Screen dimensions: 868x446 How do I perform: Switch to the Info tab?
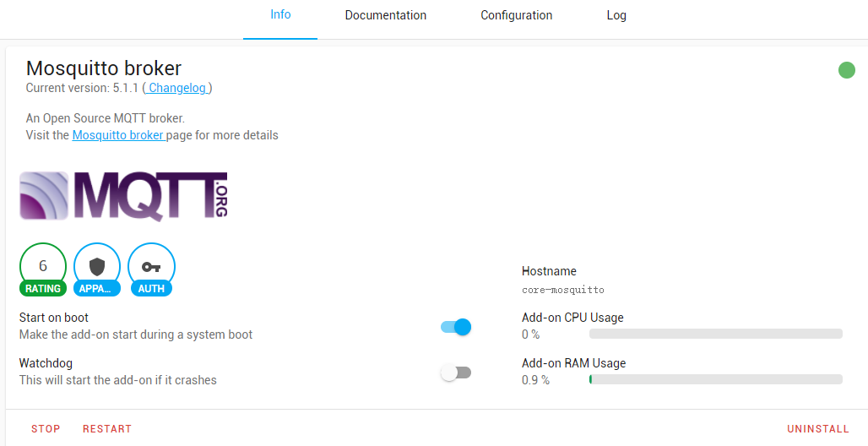[x=280, y=15]
